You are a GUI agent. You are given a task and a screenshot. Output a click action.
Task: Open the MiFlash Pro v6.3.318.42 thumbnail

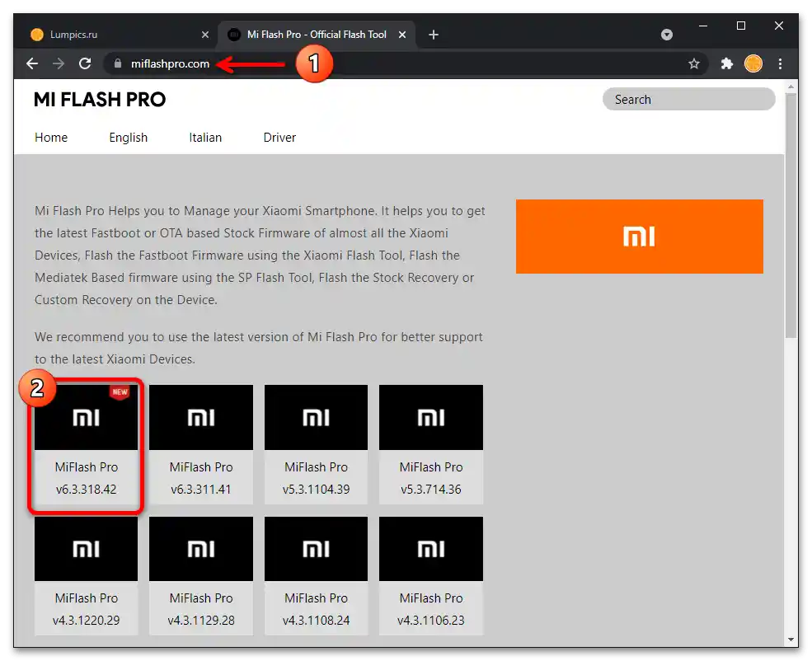pyautogui.click(x=86, y=417)
